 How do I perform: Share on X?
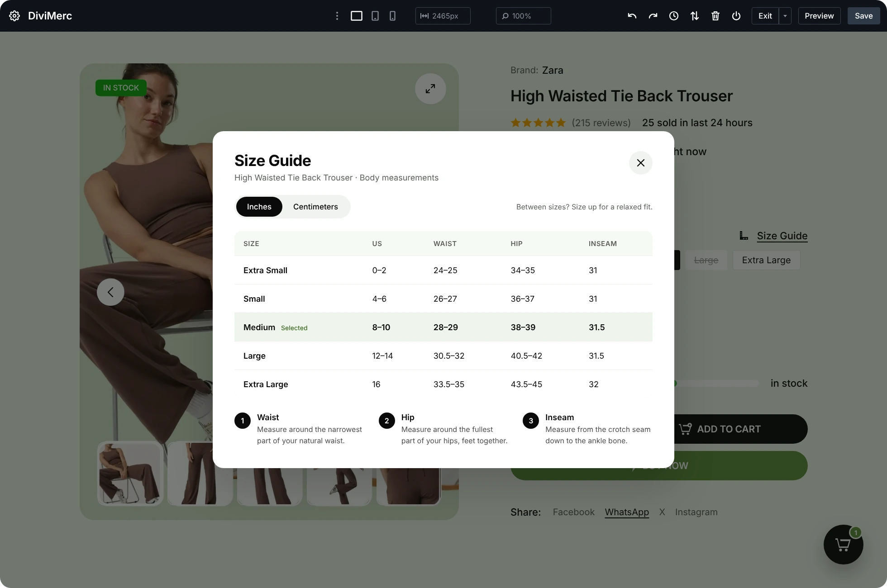pyautogui.click(x=662, y=512)
